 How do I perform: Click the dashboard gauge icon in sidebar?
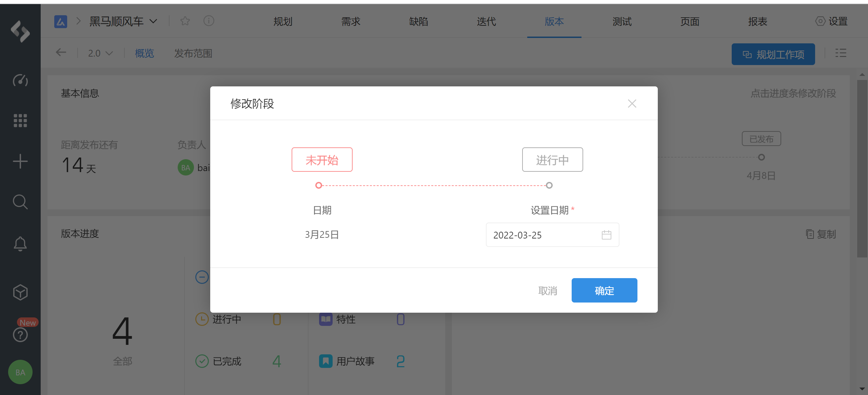pos(20,80)
